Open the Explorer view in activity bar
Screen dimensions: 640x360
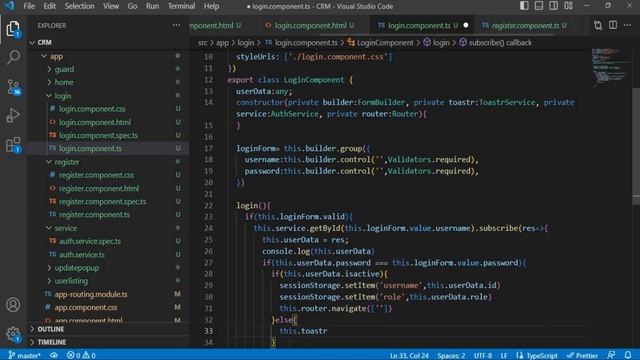[x=13, y=29]
